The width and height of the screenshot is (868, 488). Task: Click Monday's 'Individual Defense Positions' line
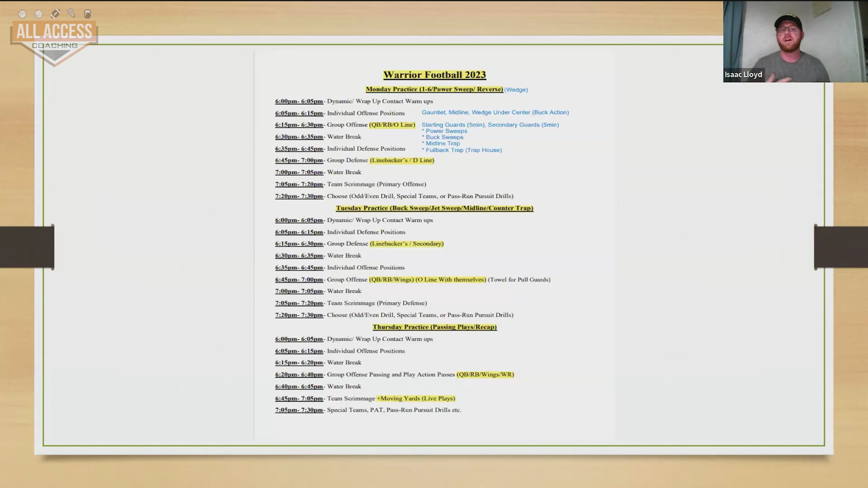(366, 149)
